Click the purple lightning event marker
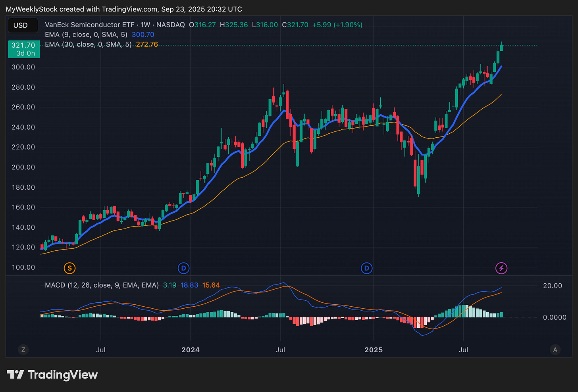The image size is (578, 392). pos(501,268)
